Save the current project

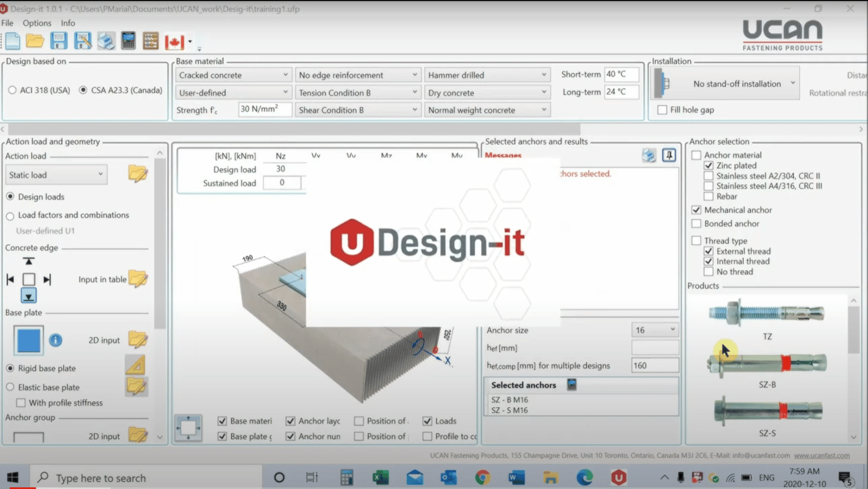(x=59, y=41)
